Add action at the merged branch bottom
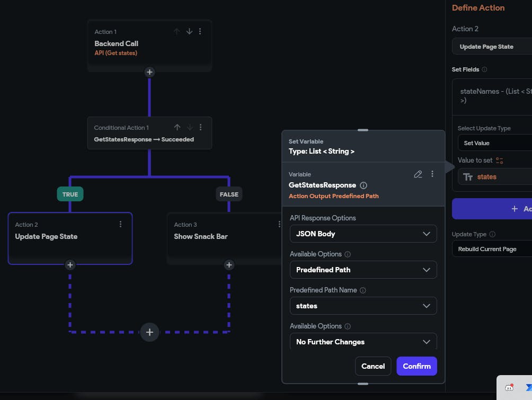 pos(149,332)
